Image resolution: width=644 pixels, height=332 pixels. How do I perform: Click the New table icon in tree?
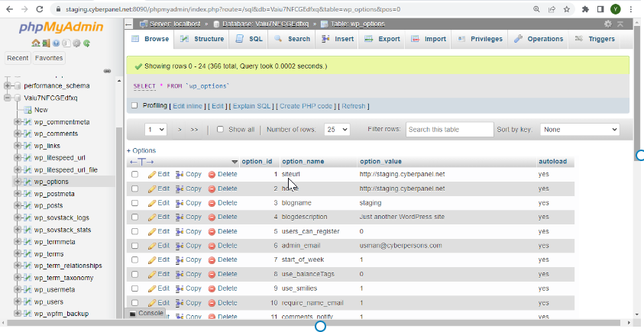point(28,110)
